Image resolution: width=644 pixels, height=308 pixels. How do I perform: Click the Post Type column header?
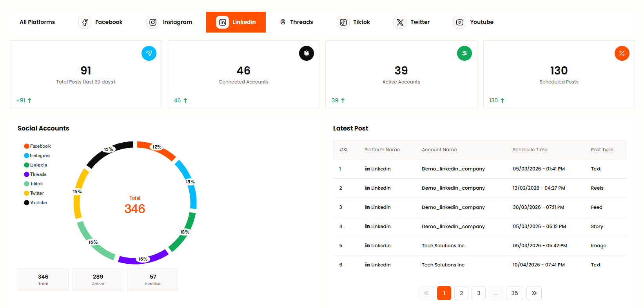pos(602,150)
